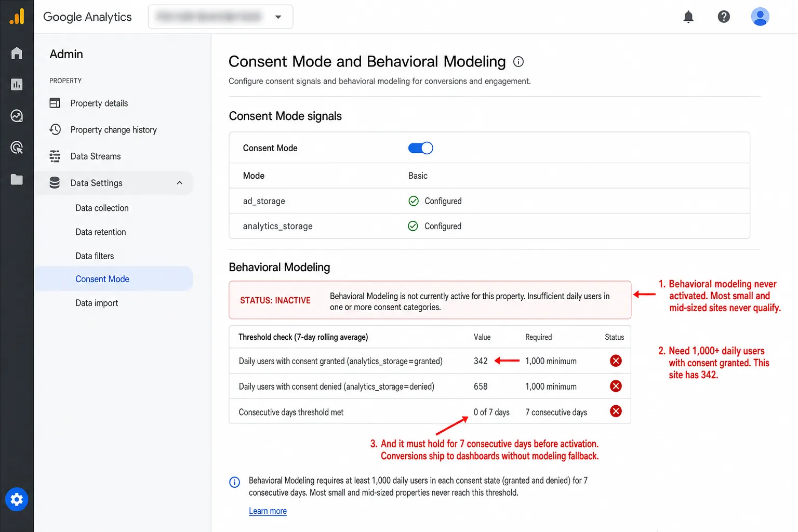This screenshot has width=798, height=532.
Task: Open the Home icon in left rail
Action: (x=17, y=53)
